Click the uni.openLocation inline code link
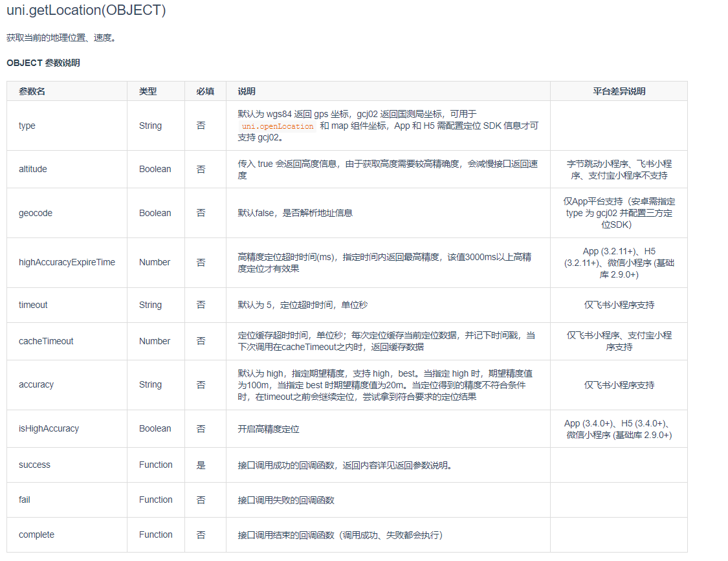 coord(278,126)
